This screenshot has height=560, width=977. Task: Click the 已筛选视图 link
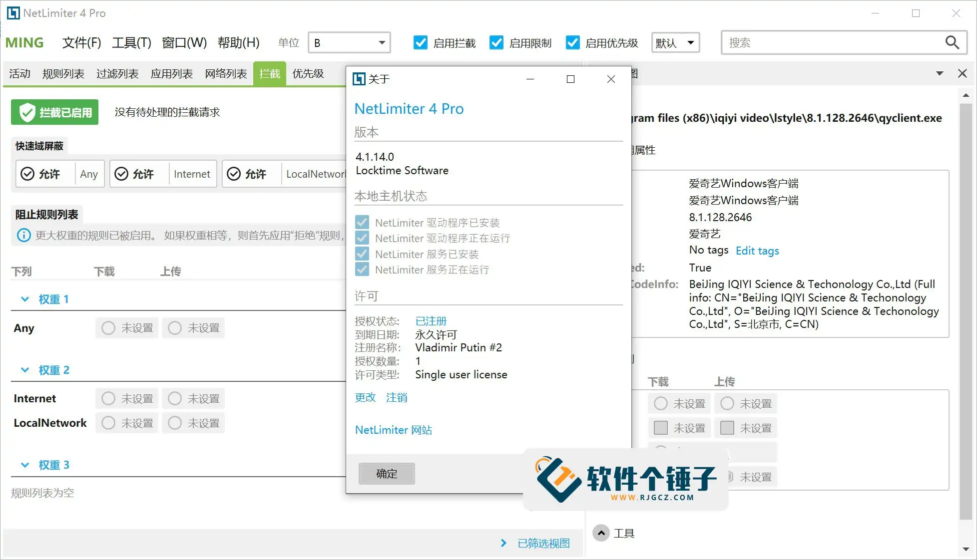(543, 543)
